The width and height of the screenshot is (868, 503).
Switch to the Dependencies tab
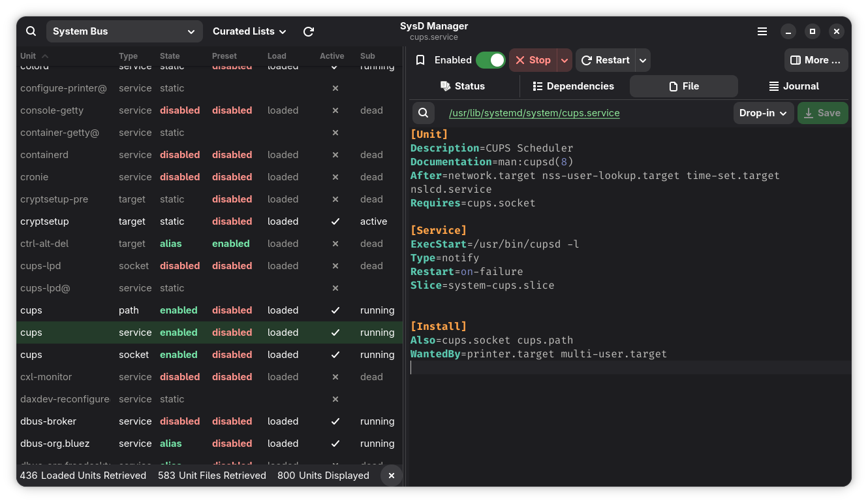click(574, 86)
